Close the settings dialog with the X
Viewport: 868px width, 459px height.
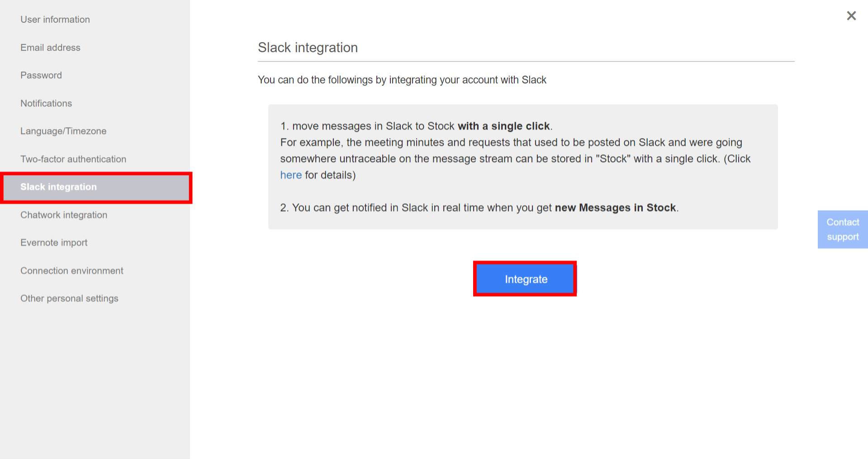click(x=851, y=15)
